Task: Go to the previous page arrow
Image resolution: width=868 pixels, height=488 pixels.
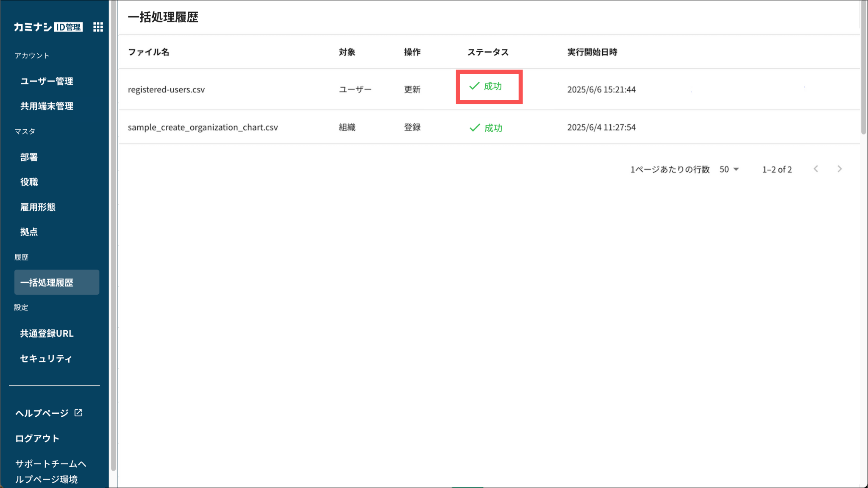Action: pyautogui.click(x=815, y=169)
